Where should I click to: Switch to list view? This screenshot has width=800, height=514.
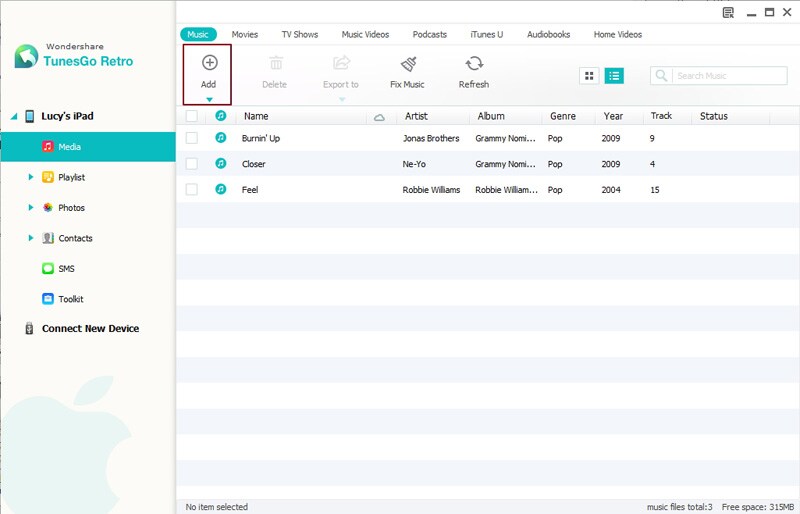[614, 76]
